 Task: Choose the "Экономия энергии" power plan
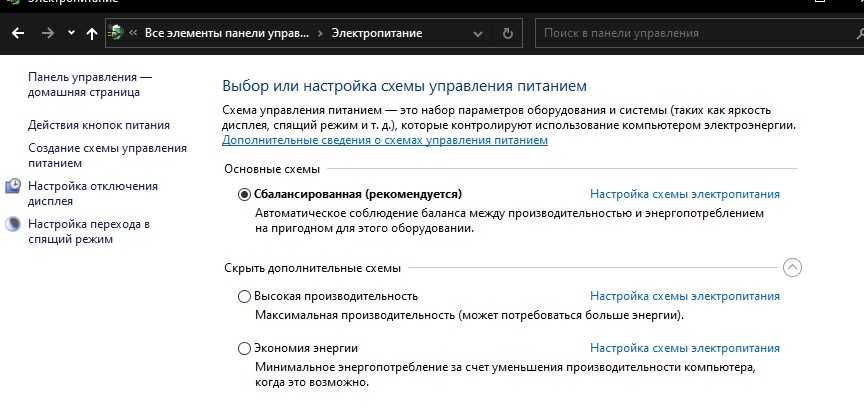click(x=245, y=348)
